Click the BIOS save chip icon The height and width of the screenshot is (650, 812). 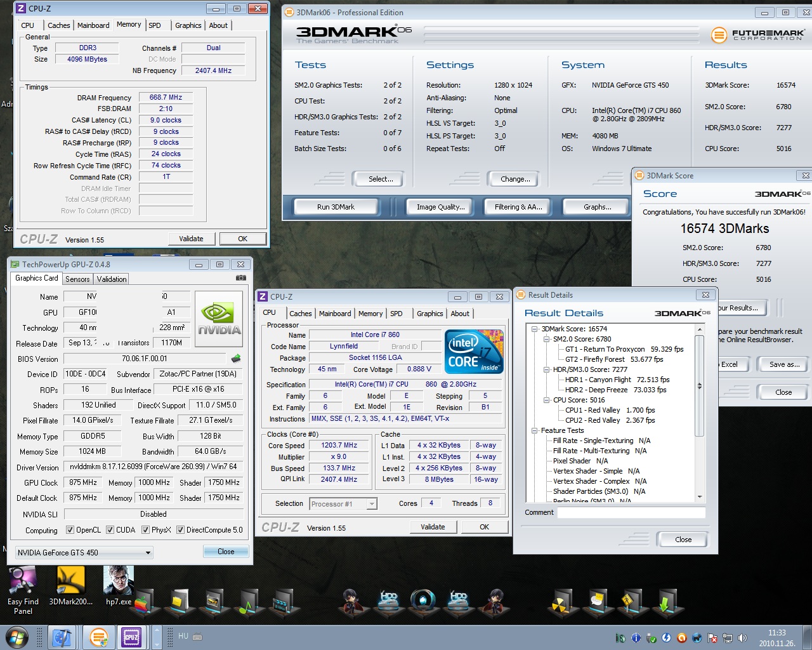coord(236,359)
